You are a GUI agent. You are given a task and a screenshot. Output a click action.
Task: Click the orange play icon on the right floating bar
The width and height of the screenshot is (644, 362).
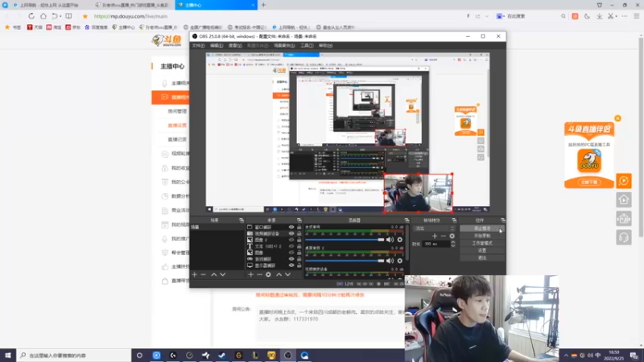click(x=623, y=180)
